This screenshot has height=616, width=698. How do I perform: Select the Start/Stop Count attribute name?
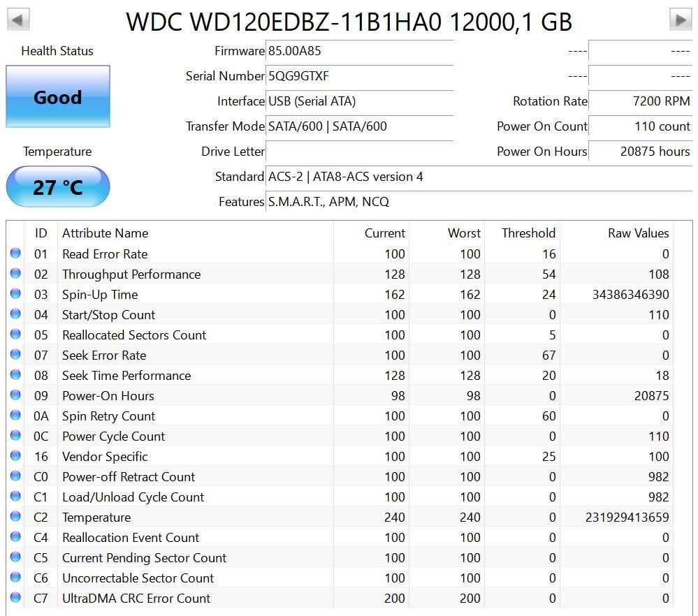(x=108, y=315)
